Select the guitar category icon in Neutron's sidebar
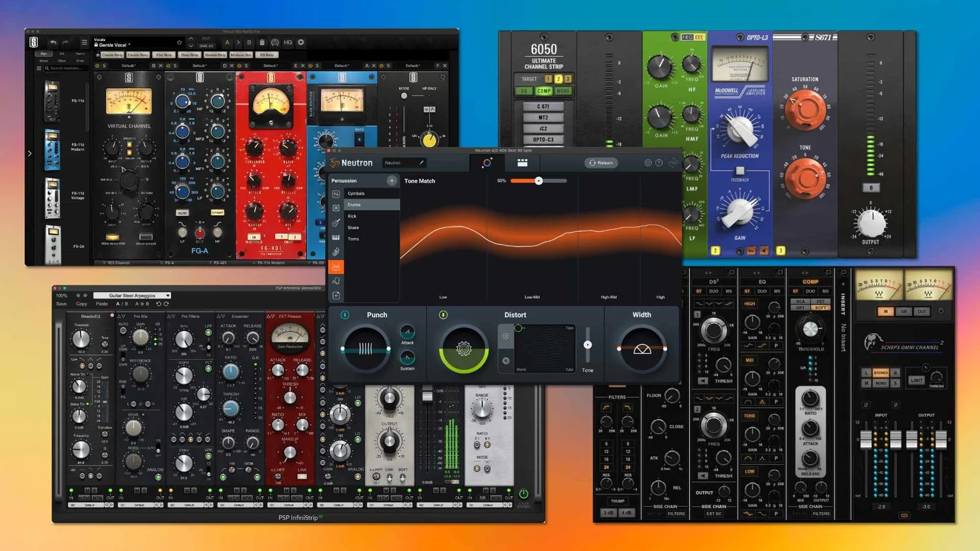This screenshot has width=980, height=551. [x=336, y=223]
